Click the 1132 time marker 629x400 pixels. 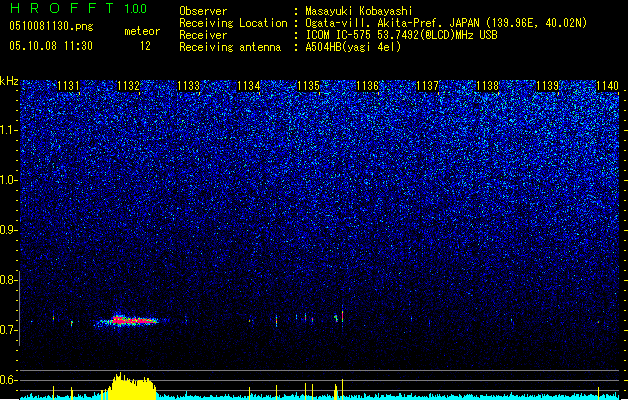[x=128, y=86]
